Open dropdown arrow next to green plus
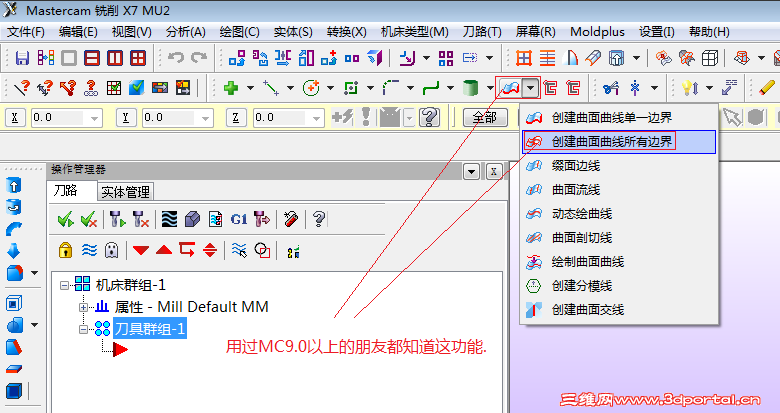 point(250,89)
